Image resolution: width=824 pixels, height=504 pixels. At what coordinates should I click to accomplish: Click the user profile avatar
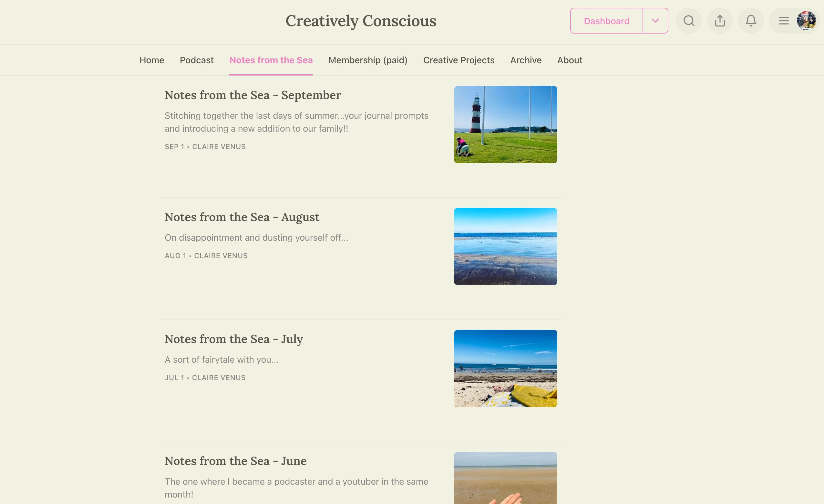coord(806,21)
